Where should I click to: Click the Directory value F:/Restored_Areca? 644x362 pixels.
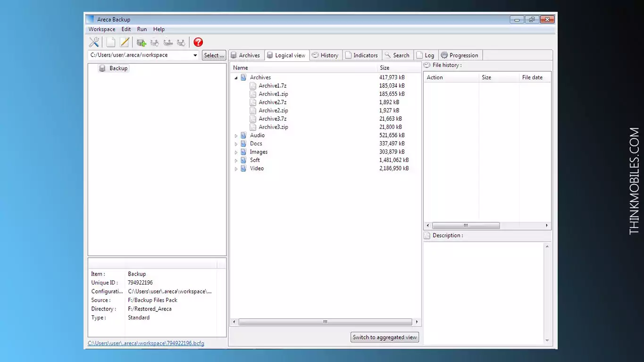point(150,309)
